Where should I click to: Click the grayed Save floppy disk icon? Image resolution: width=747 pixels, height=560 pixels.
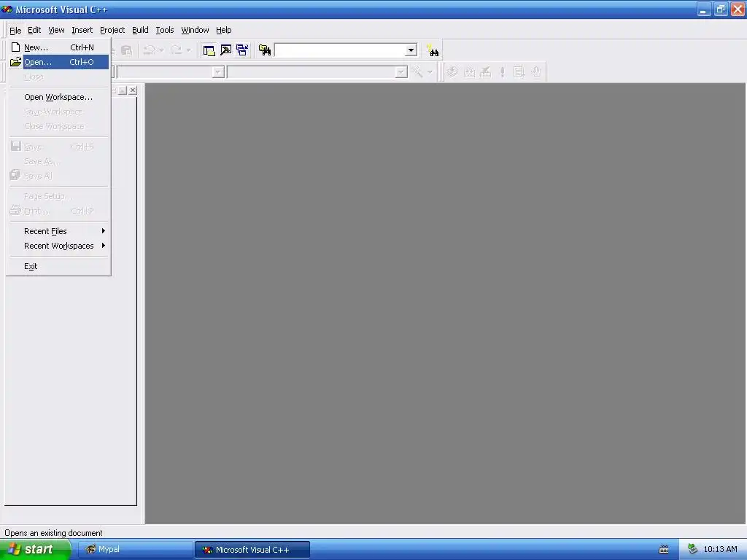pos(16,146)
